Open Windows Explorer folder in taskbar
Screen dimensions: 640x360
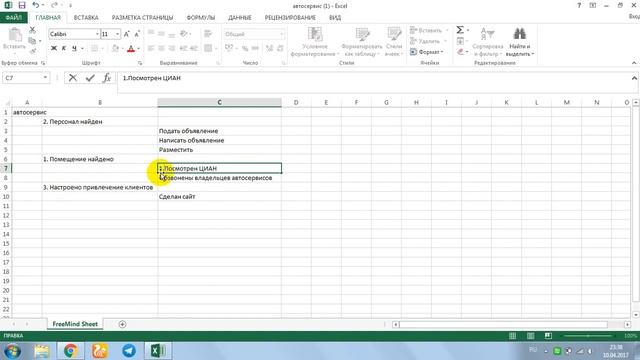[x=41, y=351]
